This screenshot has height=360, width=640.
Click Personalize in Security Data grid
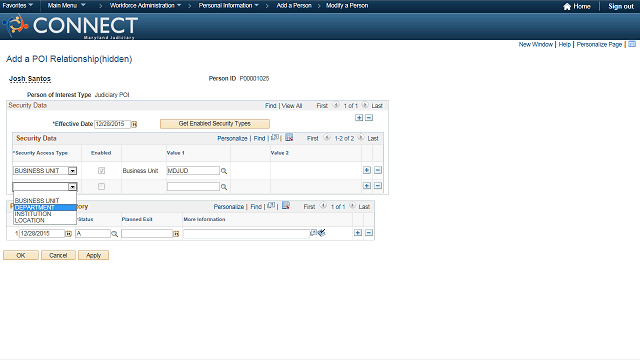(x=232, y=138)
